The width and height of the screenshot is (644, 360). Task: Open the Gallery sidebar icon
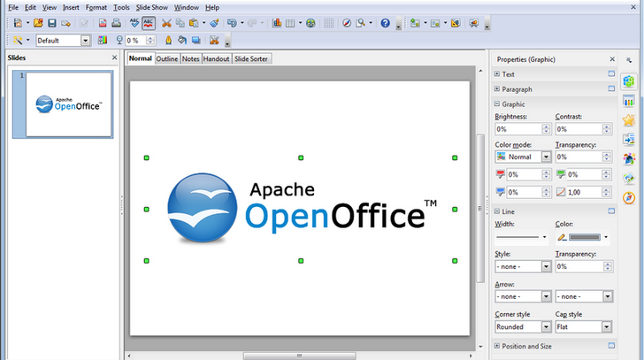629,178
